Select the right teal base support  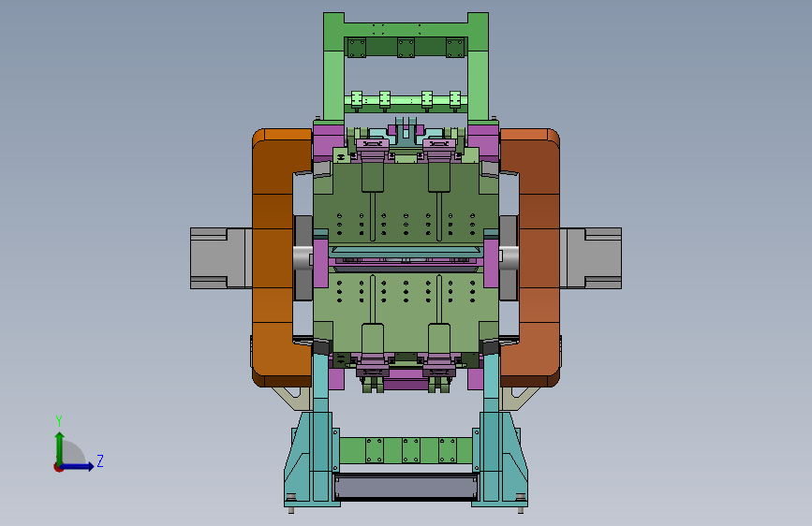coord(501,459)
